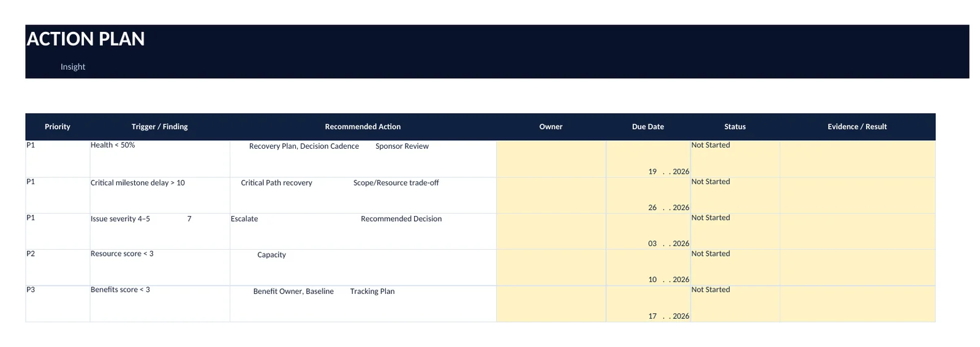Select the P3 priority cell
Screen dimensions: 980x347
coord(58,304)
